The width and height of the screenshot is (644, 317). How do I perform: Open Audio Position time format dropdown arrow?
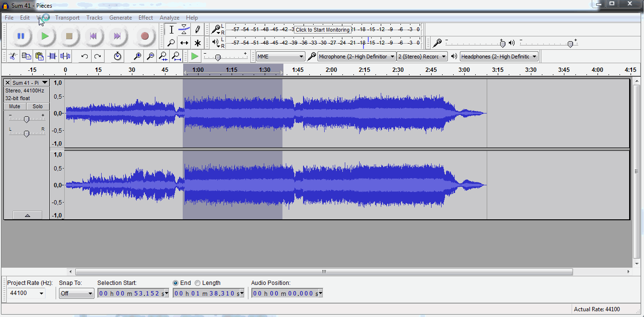click(320, 294)
